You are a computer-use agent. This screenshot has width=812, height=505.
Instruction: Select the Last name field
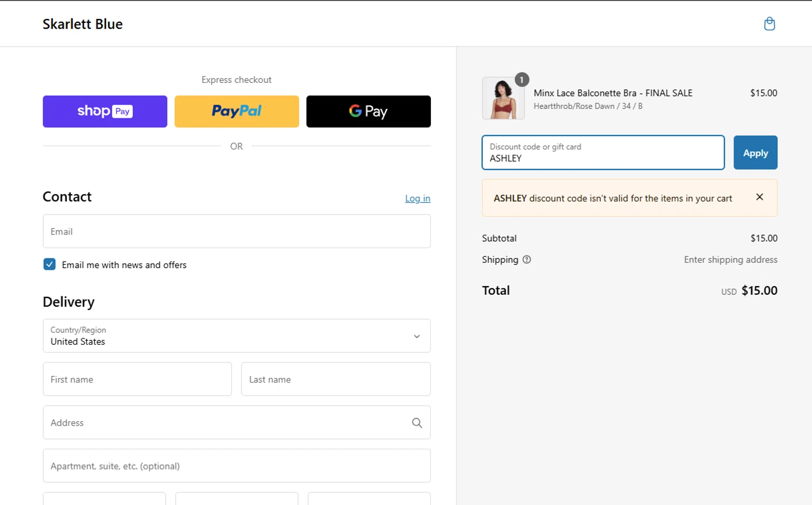[336, 379]
